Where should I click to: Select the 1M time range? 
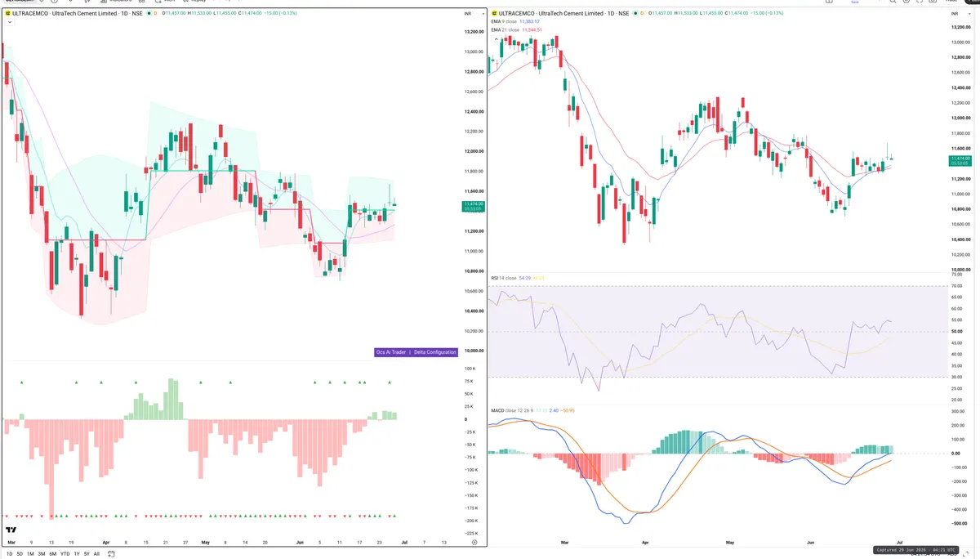tap(31, 553)
